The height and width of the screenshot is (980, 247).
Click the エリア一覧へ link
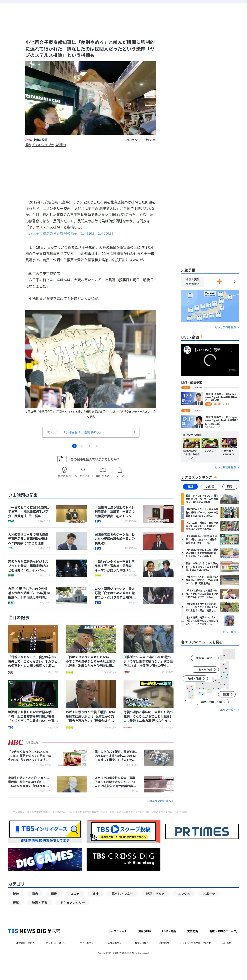point(229,710)
